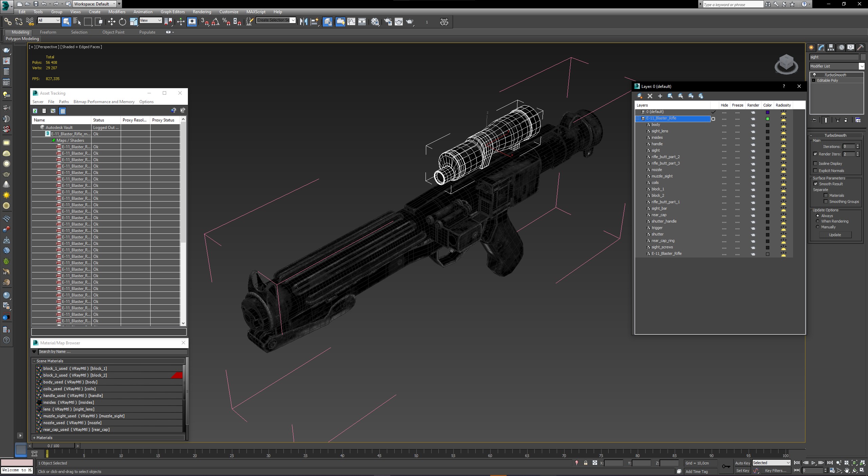Choose the Select and Scale tool

[134, 22]
